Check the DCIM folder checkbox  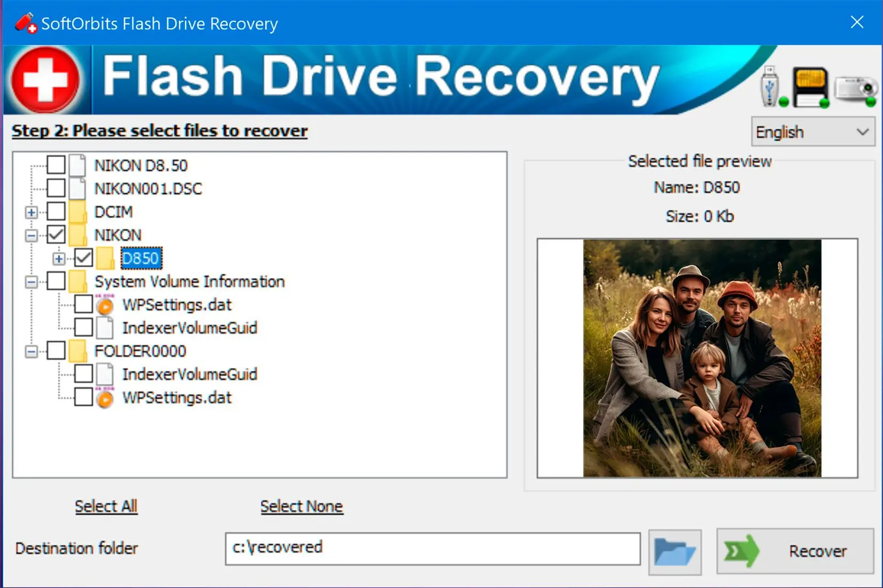click(x=56, y=211)
